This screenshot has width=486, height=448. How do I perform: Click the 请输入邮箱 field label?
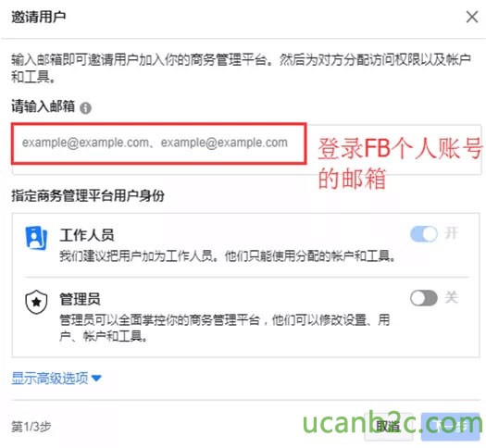[x=44, y=106]
